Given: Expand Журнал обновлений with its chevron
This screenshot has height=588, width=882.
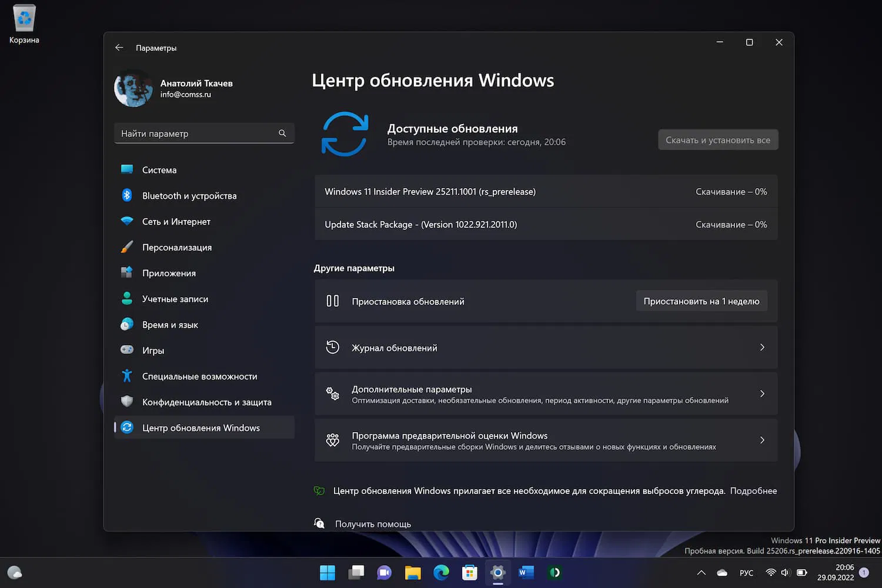Looking at the screenshot, I should 762,347.
